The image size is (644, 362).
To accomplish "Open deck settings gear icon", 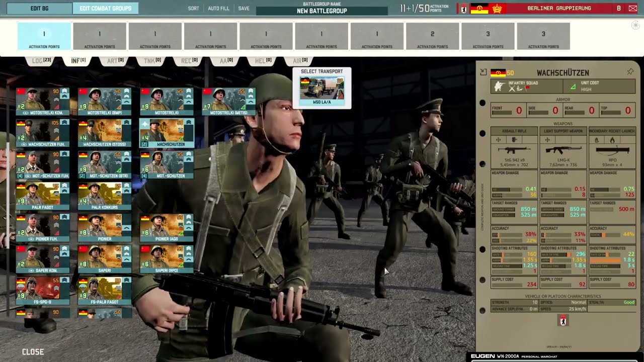I will point(635,25).
